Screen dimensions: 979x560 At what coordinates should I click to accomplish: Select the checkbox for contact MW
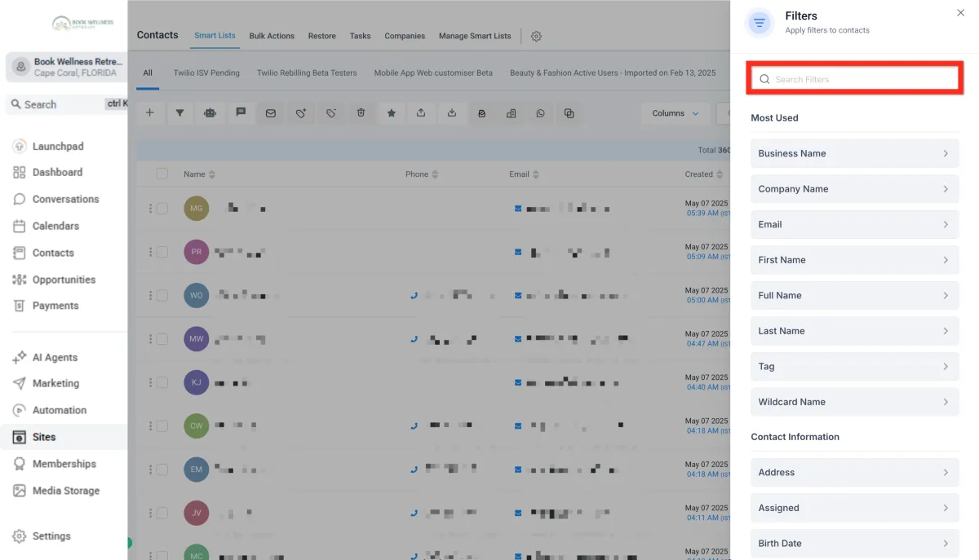coord(162,338)
